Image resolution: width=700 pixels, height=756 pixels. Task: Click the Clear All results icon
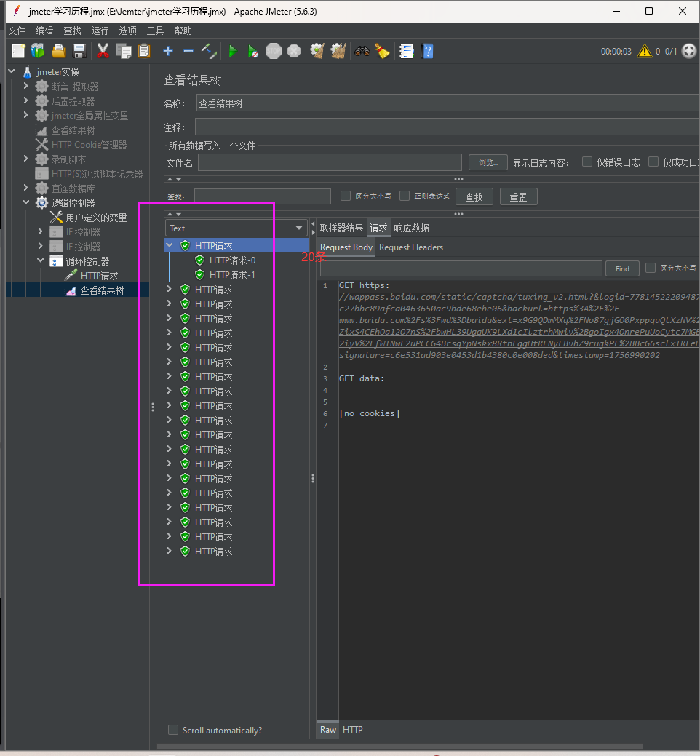[338, 51]
